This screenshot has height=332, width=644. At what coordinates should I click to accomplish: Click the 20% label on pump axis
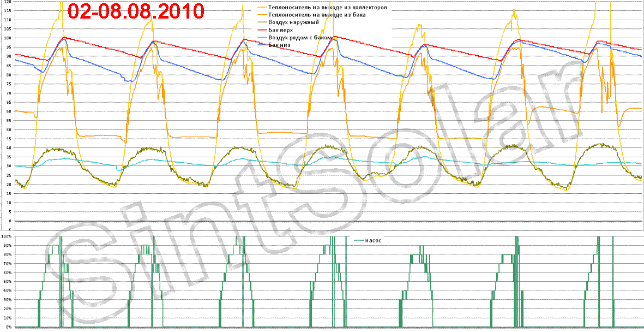click(8, 310)
